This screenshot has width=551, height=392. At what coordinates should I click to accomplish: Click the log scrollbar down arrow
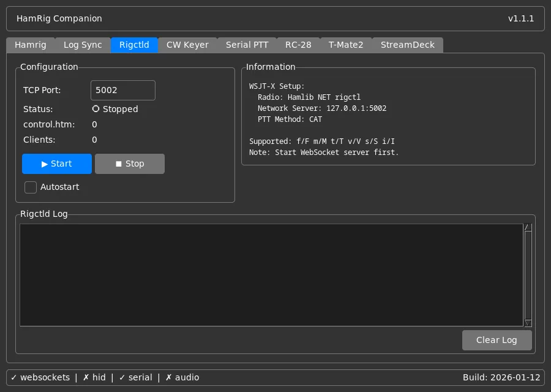(x=528, y=323)
